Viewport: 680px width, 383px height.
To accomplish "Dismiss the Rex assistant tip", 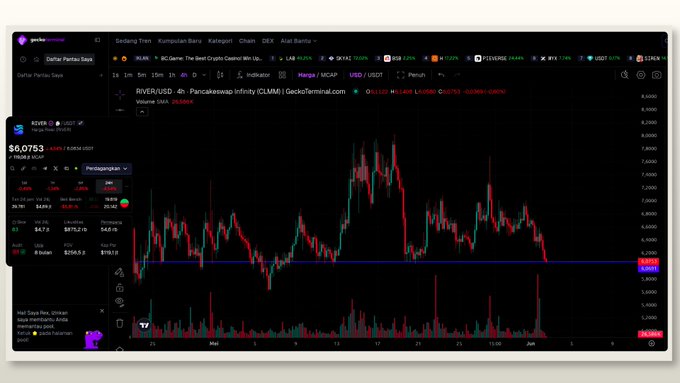I will (102, 311).
